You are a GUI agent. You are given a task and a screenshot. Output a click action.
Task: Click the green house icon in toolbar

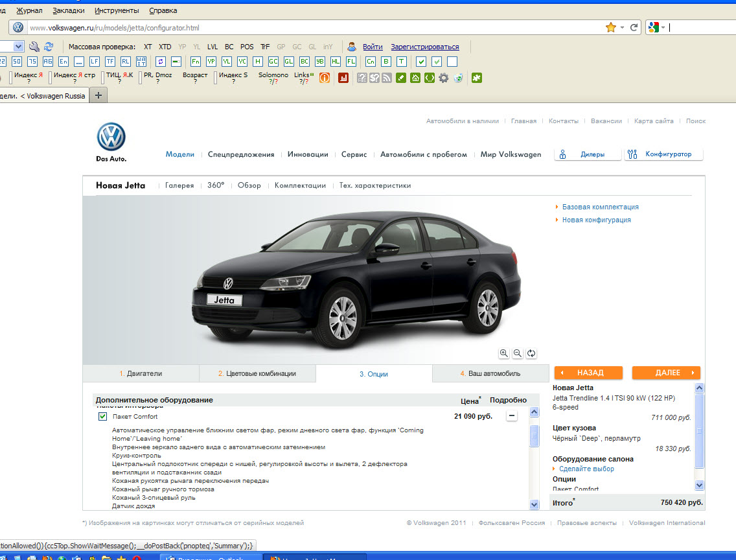[415, 78]
